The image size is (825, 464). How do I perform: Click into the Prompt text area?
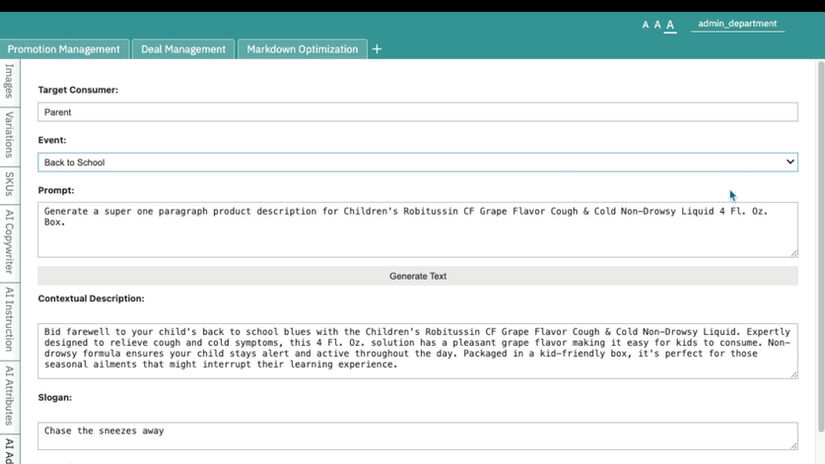pos(418,230)
